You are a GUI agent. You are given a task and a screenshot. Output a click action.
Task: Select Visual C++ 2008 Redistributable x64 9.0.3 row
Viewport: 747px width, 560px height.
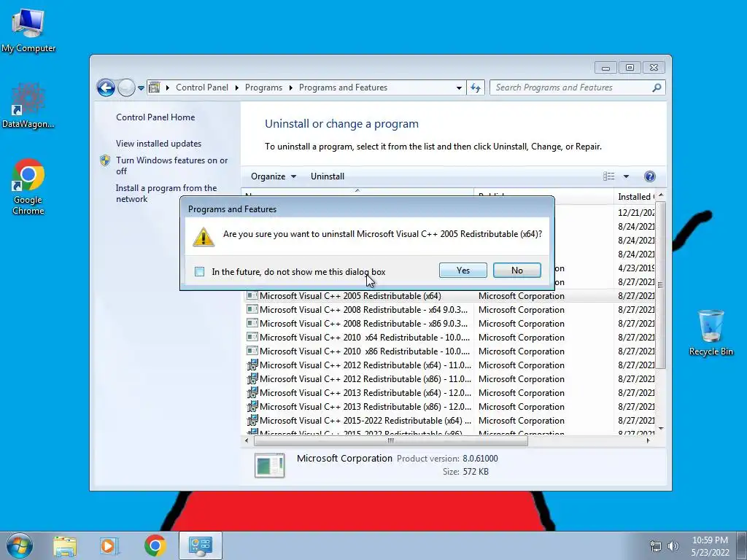[x=449, y=309]
